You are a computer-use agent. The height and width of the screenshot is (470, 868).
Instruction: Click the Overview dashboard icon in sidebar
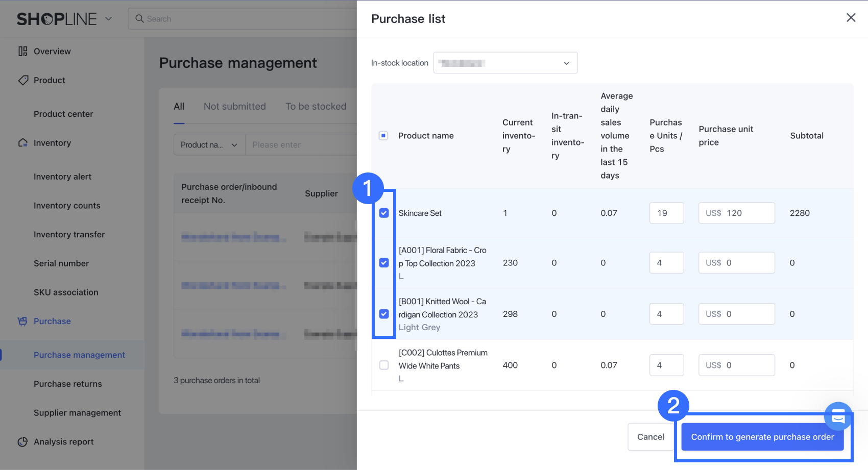click(22, 51)
